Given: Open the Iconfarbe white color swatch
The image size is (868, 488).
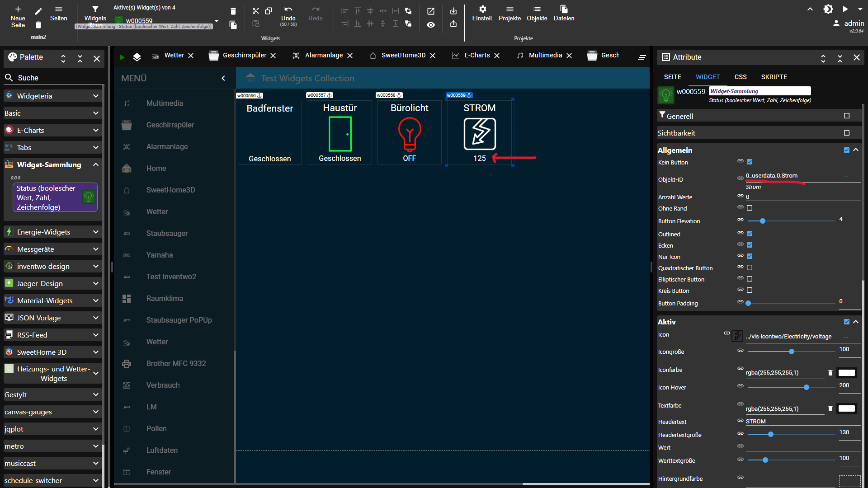Looking at the screenshot, I should [x=847, y=373].
